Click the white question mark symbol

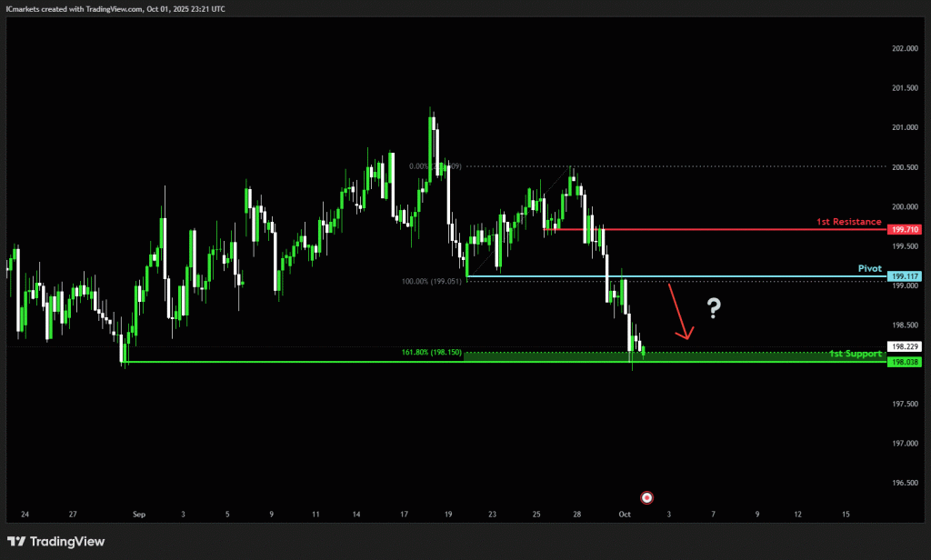[x=714, y=309]
